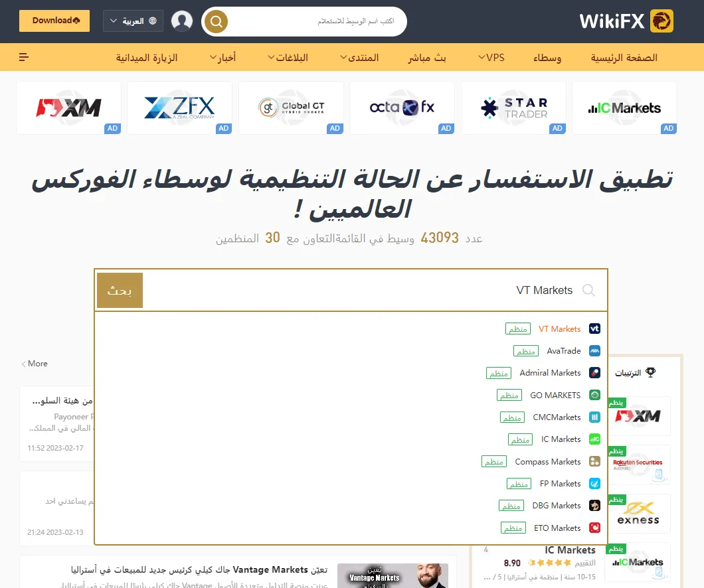
Task: Expand the أخبار news menu
Action: tap(222, 58)
